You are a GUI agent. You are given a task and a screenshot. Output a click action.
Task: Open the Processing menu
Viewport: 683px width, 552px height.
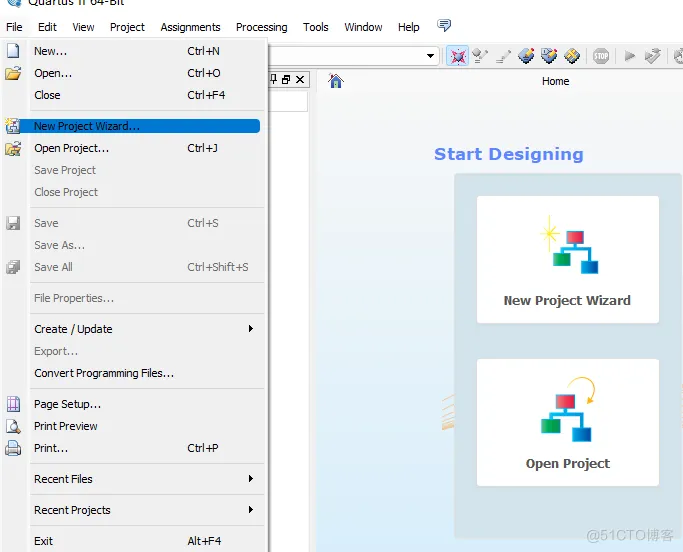click(261, 27)
